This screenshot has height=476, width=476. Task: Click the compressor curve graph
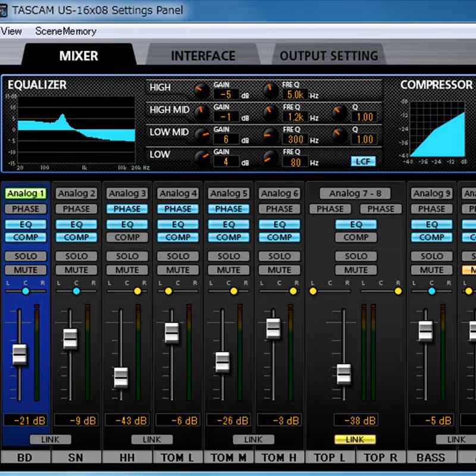pos(437,129)
